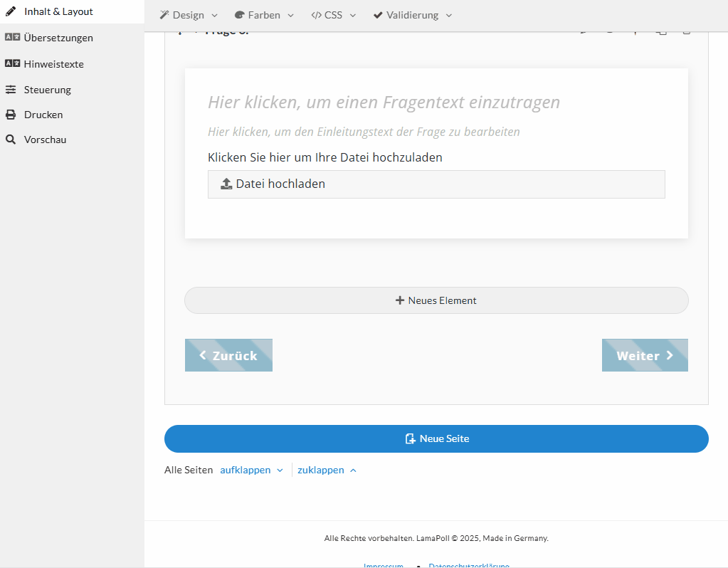
Task: Click the pencil icon beside Inhalt & Layout
Action: (11, 11)
